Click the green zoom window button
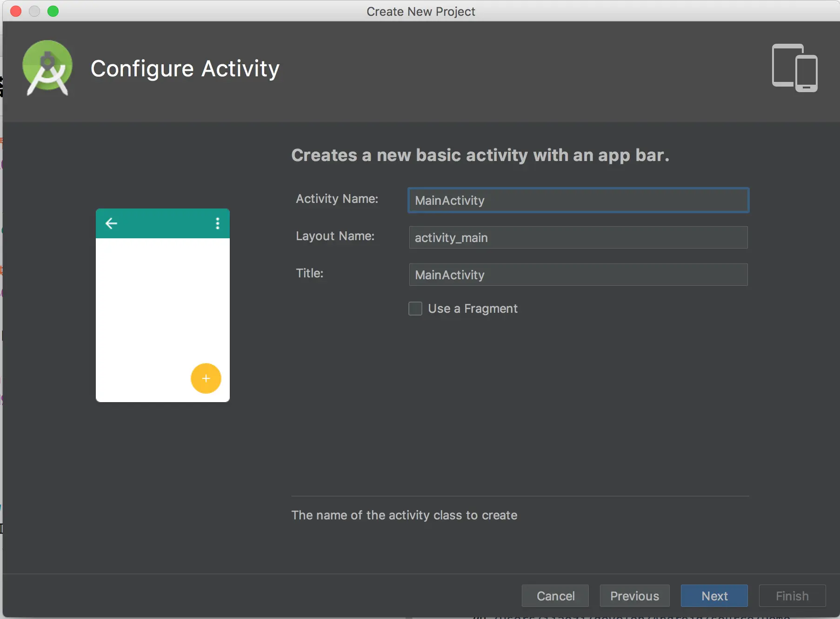 point(53,11)
